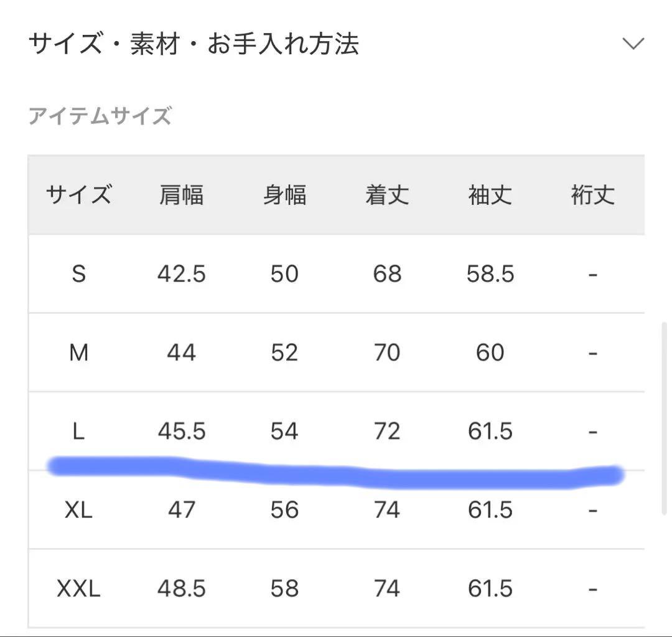Select the M size row label
The height and width of the screenshot is (637, 672).
[x=78, y=353]
